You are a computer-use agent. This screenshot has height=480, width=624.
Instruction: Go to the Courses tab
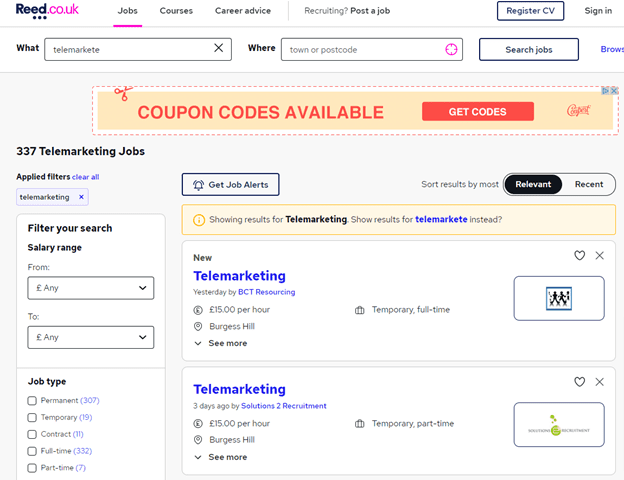click(x=176, y=11)
